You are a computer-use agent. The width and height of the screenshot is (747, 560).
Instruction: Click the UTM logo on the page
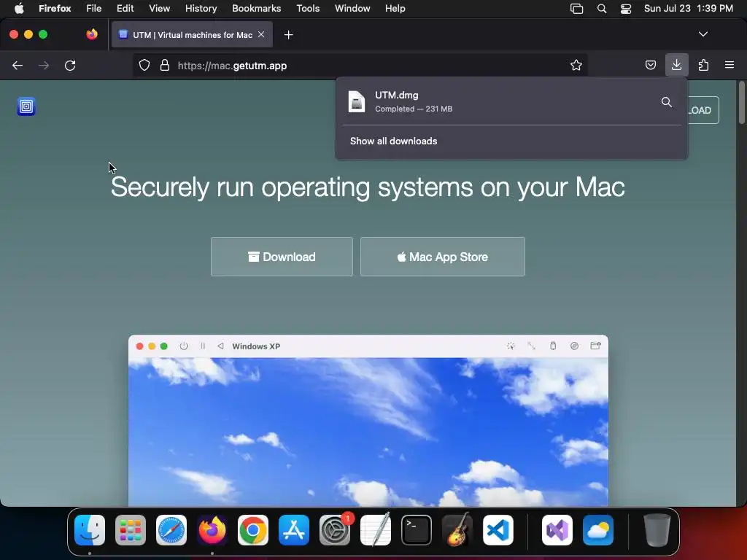26,106
